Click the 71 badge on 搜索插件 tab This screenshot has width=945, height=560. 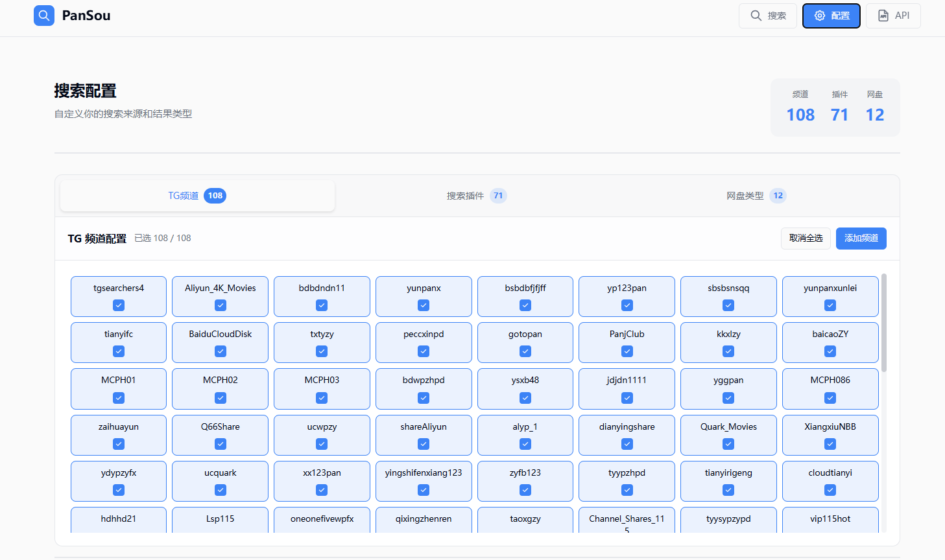(x=498, y=196)
